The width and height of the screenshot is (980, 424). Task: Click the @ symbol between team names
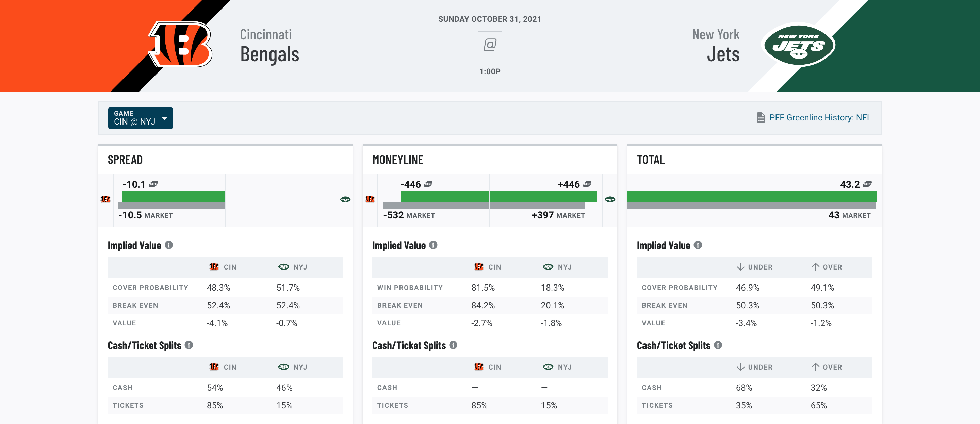[490, 45]
